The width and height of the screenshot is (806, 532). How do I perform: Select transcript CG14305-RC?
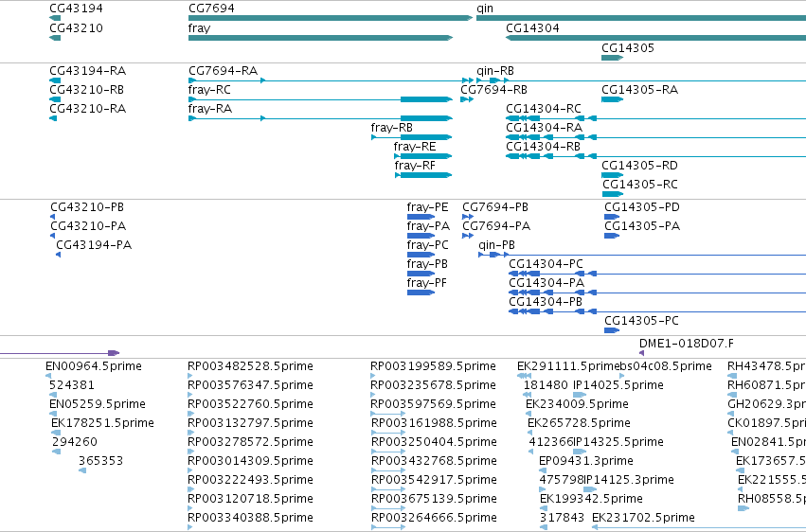pos(612,194)
